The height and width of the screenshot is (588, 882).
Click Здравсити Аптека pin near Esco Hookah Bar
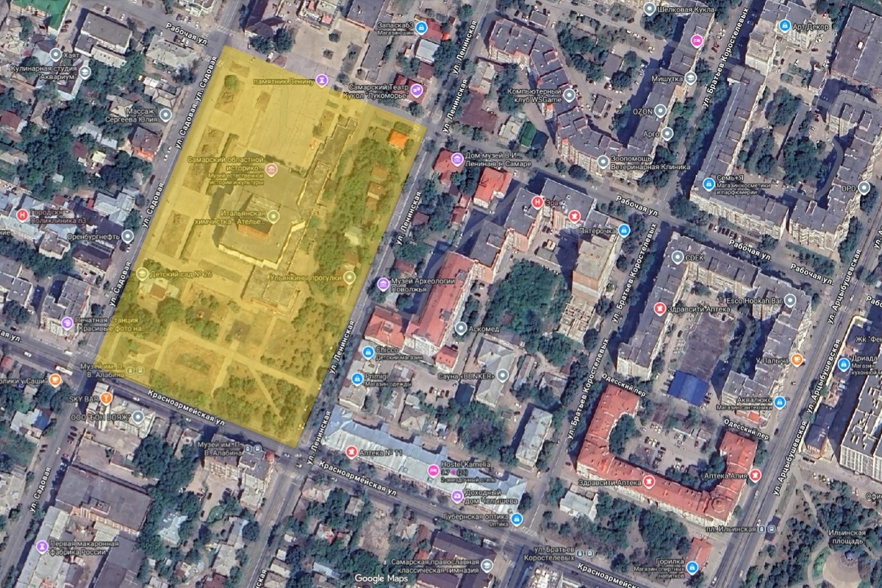660,309
